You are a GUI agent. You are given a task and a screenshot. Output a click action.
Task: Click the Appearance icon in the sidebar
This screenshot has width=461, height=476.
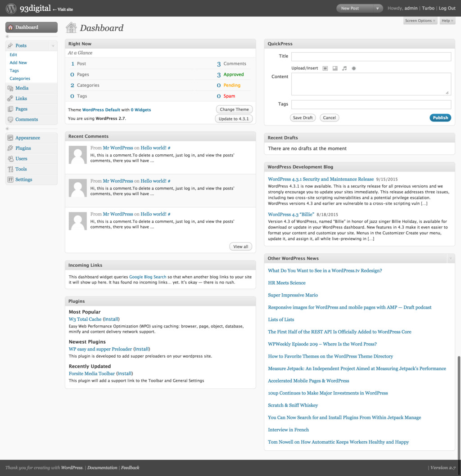point(11,138)
